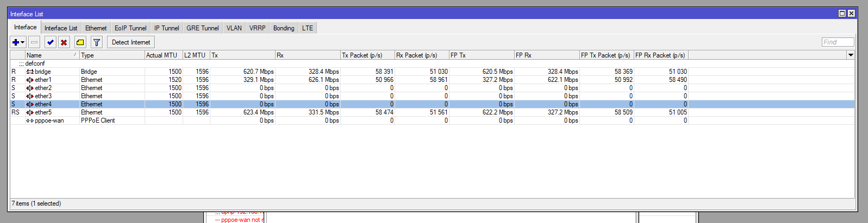Viewport: 868px width, 223px height.
Task: Open the column selection dropdown arrow
Action: (x=851, y=55)
